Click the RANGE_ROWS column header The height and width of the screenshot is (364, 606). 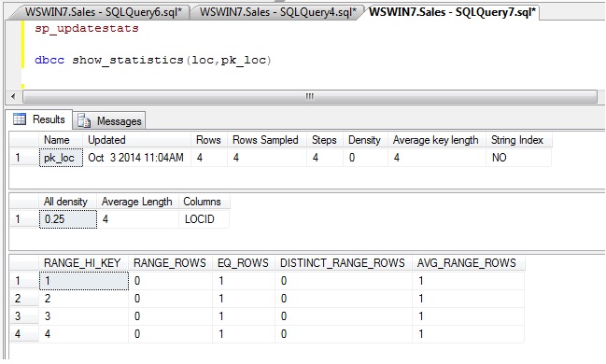[x=171, y=263]
